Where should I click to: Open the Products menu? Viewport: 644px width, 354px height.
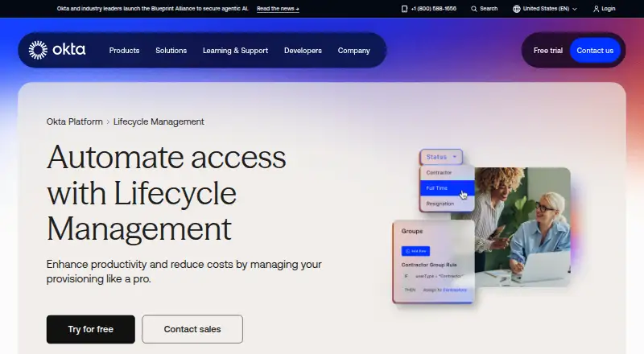(x=124, y=51)
